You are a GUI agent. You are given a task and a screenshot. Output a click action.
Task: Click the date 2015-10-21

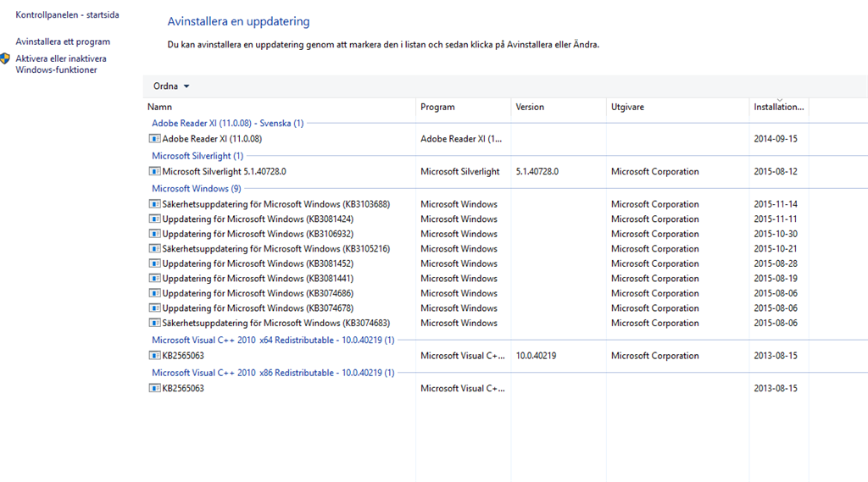(x=776, y=249)
